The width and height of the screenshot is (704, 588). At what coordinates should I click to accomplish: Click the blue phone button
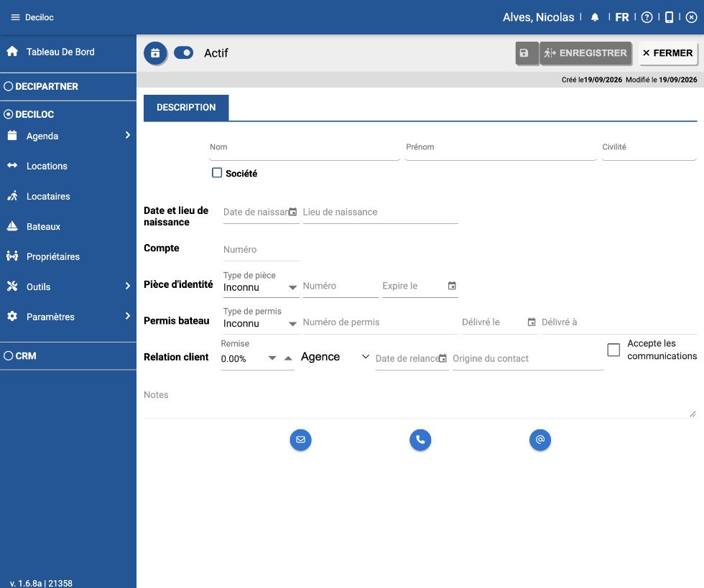[x=420, y=439]
